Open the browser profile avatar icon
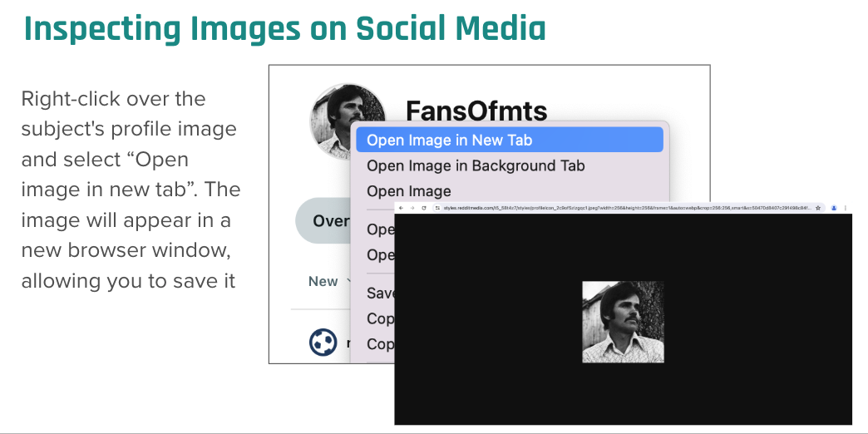 tap(834, 208)
